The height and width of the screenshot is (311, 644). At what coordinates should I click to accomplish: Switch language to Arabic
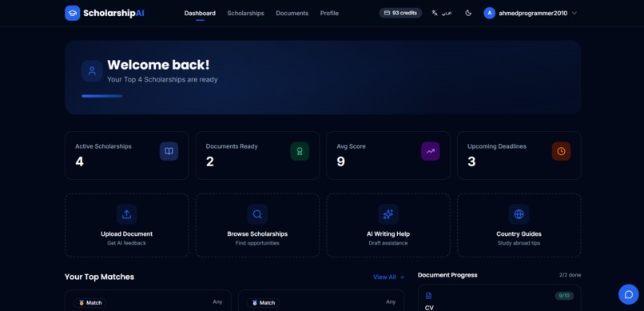coord(442,13)
